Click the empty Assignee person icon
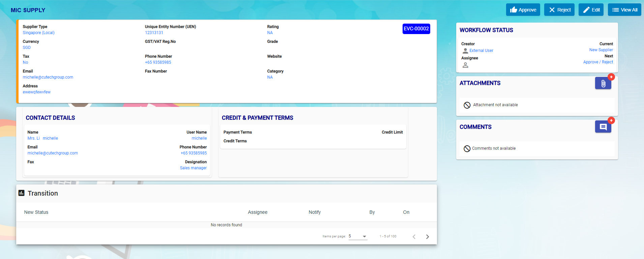This screenshot has height=259, width=644. (x=465, y=65)
